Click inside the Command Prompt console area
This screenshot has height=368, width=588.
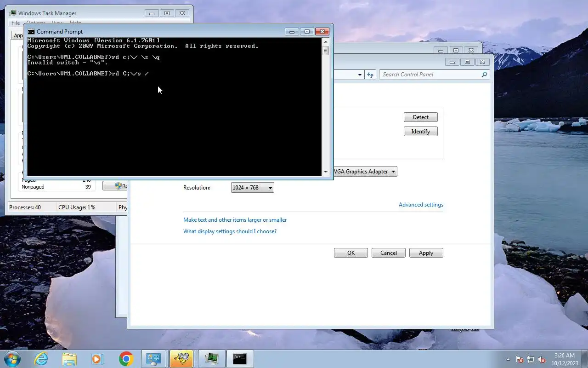tap(174, 107)
